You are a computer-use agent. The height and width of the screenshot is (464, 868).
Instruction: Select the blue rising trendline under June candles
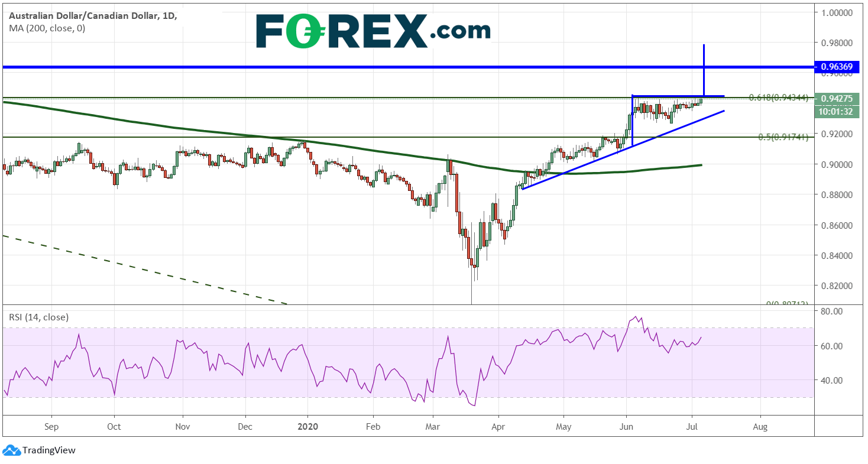pos(623,150)
